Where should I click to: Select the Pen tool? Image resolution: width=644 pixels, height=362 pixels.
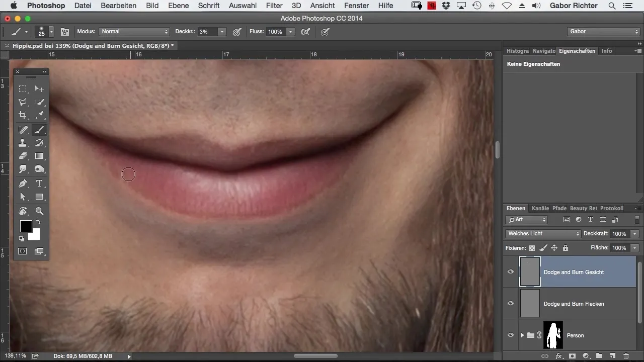click(x=23, y=184)
